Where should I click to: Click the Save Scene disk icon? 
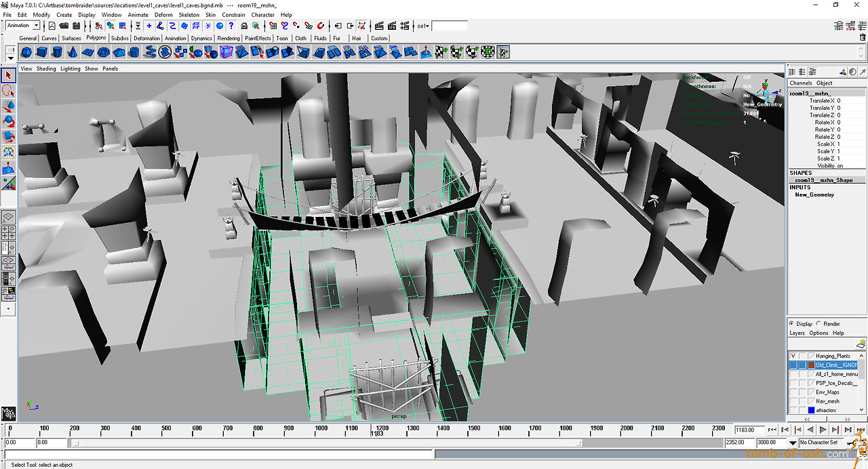point(76,26)
